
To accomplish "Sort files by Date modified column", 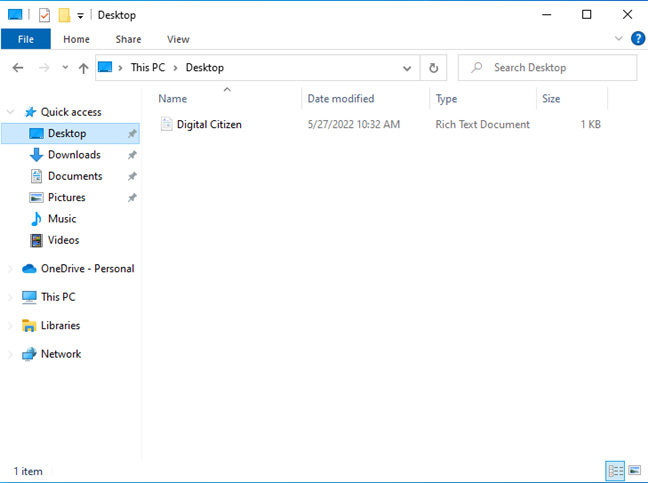I will point(341,99).
